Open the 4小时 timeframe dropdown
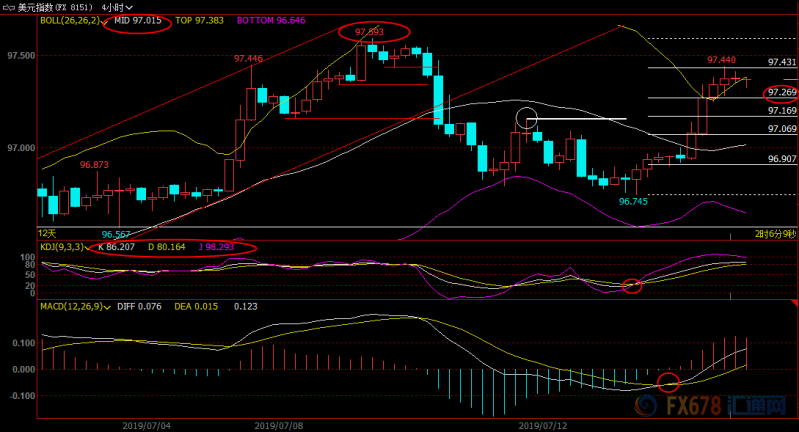 pyautogui.click(x=117, y=7)
